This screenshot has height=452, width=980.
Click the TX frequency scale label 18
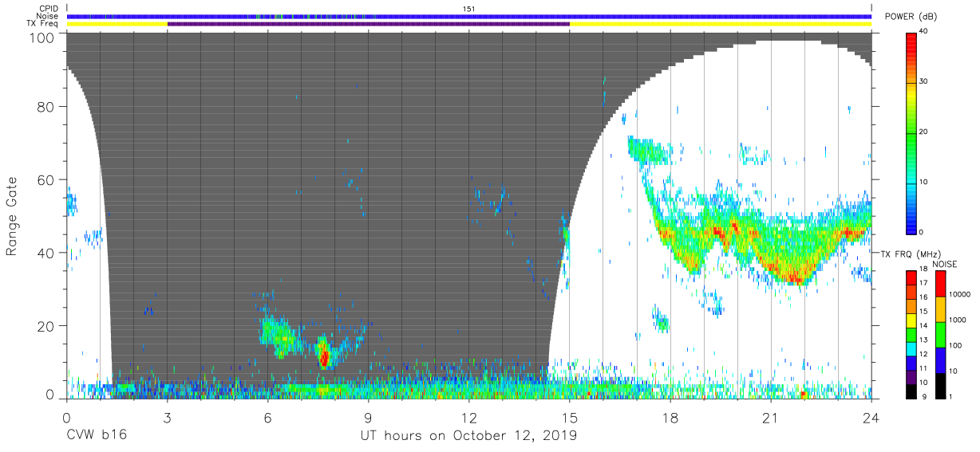coord(923,270)
